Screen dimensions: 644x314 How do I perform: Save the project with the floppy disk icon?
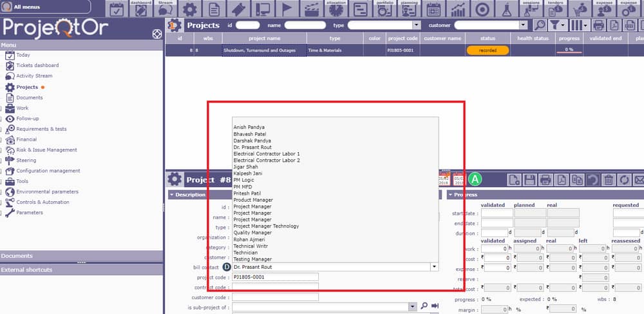click(x=530, y=180)
